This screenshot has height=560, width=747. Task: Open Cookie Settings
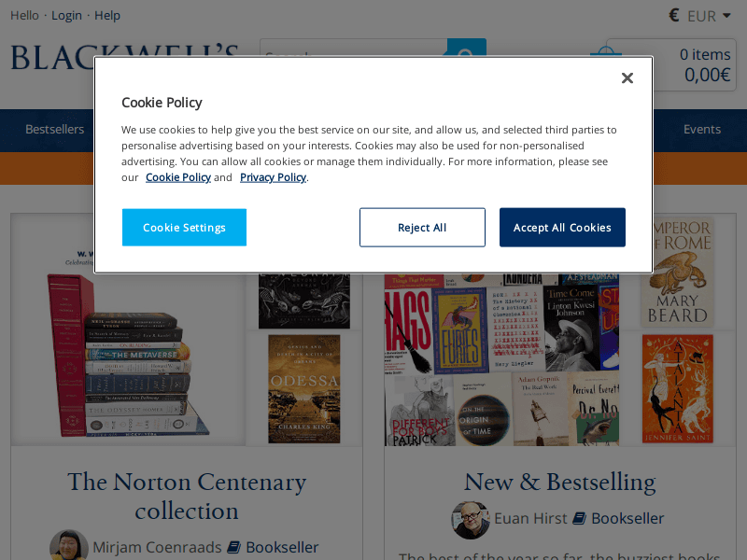coord(184,228)
